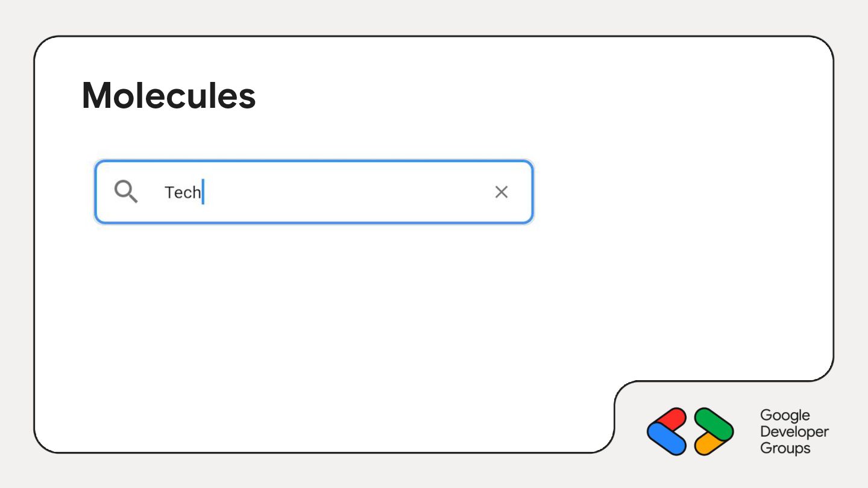Click the magnifying glass search icon
This screenshot has height=488, width=868.
(x=126, y=192)
